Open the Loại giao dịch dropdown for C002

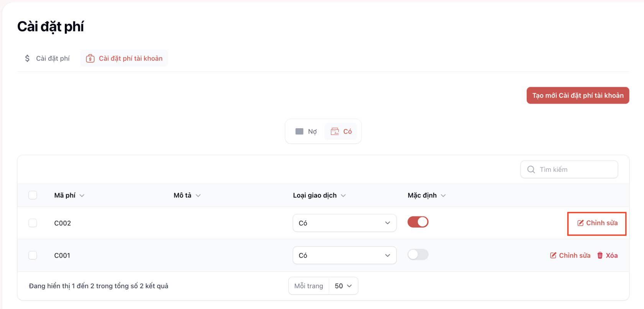tap(344, 223)
